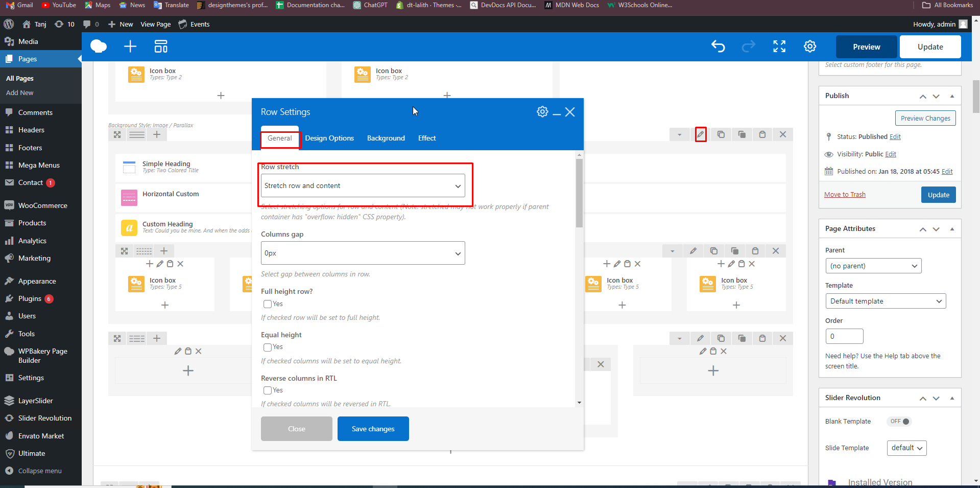This screenshot has width=980, height=488.
Task: Edit the Status Published link
Action: 895,137
